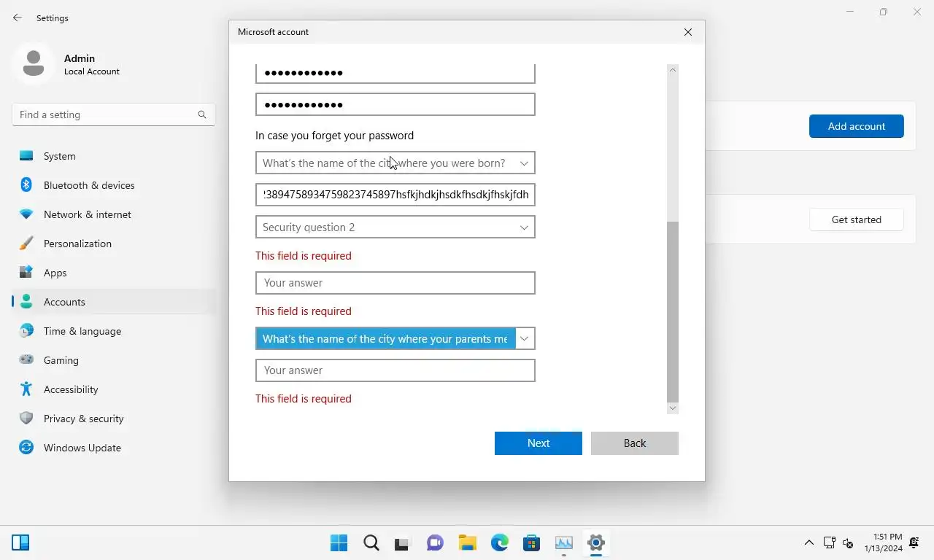
Task: Click the Next button
Action: [539, 443]
